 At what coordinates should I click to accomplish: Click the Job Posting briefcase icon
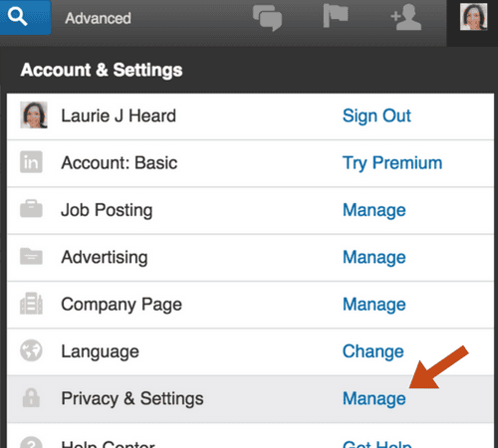pyautogui.click(x=31, y=209)
